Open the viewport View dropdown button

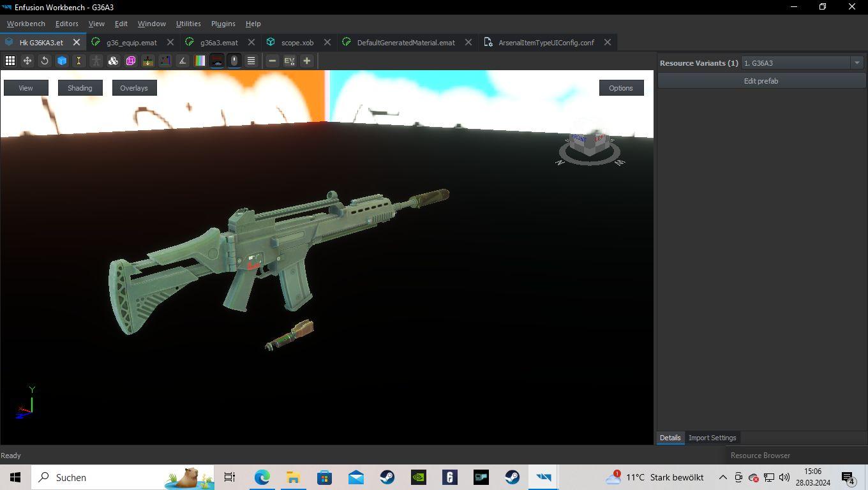(x=26, y=88)
